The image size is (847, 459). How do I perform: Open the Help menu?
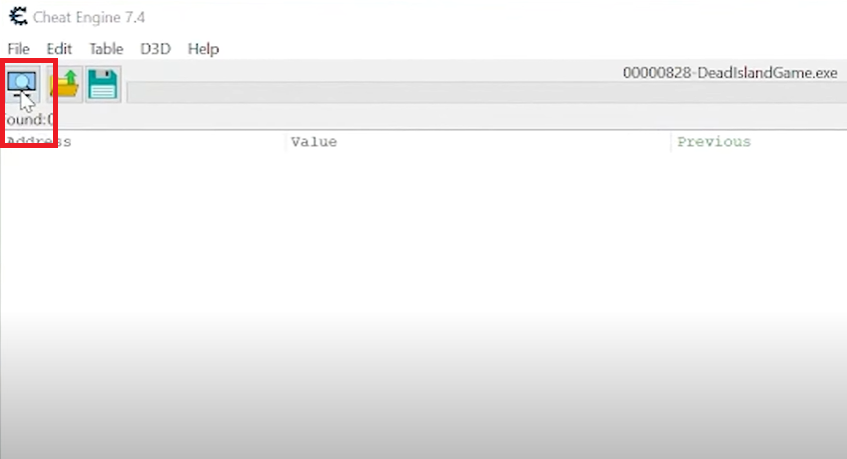pyautogui.click(x=203, y=49)
